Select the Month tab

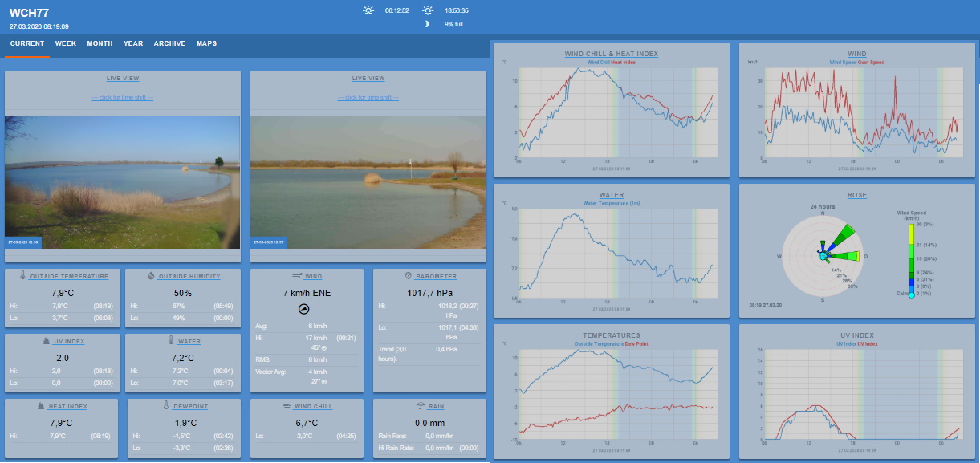pos(100,43)
